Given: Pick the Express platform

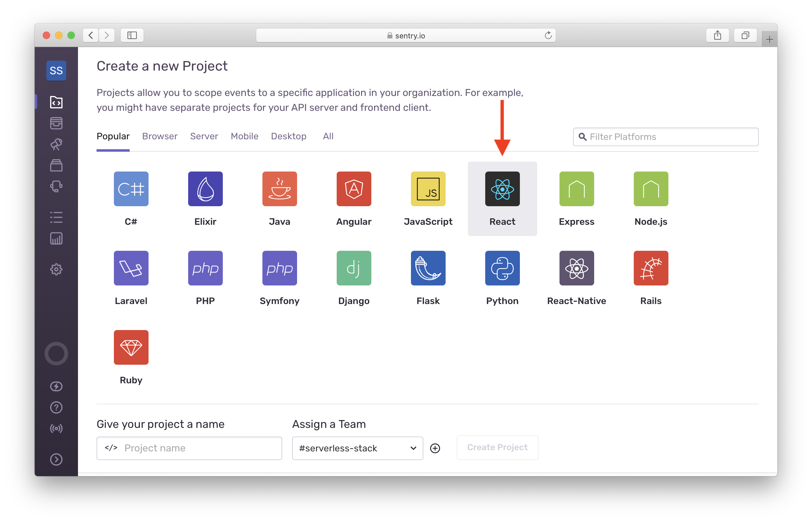Looking at the screenshot, I should pos(577,189).
